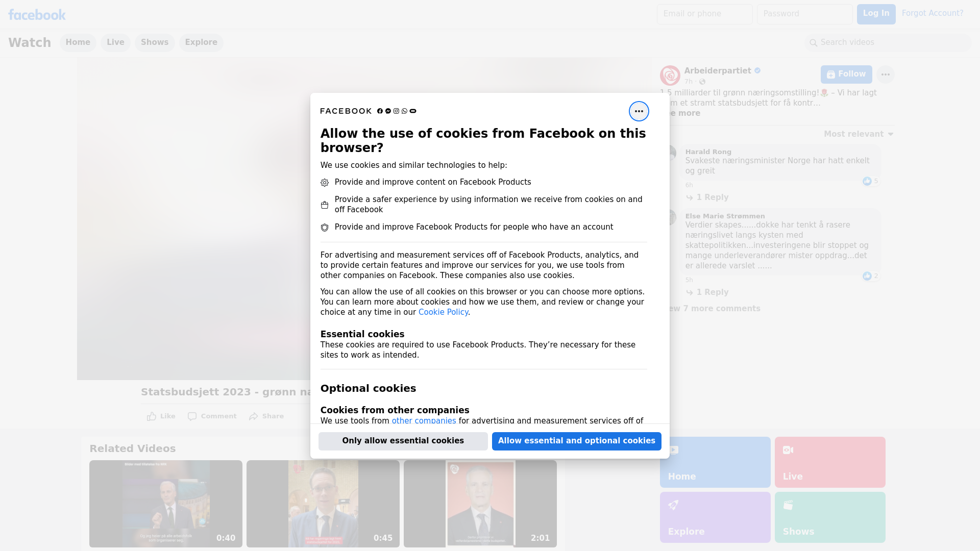Expand post text with See more
The image size is (980, 551).
(x=684, y=113)
